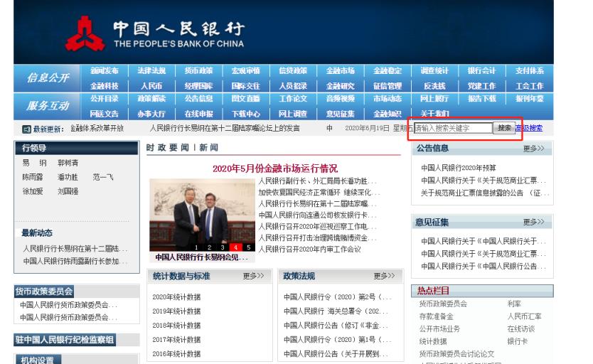Open leader profile 郭树清
This screenshot has height=364, width=593.
pyautogui.click(x=68, y=163)
